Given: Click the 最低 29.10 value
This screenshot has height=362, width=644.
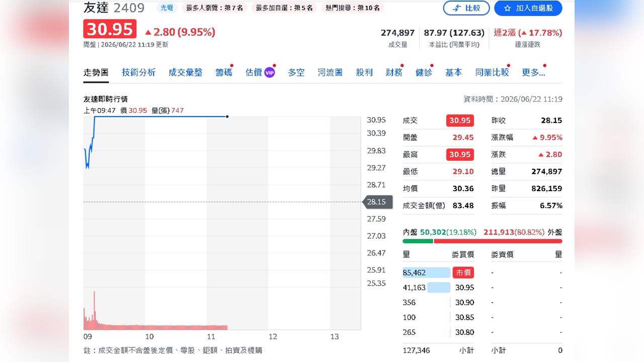Looking at the screenshot, I should (463, 171).
